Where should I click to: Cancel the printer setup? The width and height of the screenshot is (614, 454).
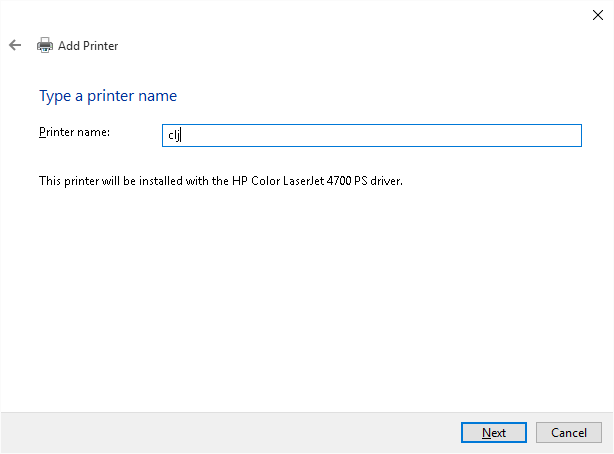(x=569, y=432)
